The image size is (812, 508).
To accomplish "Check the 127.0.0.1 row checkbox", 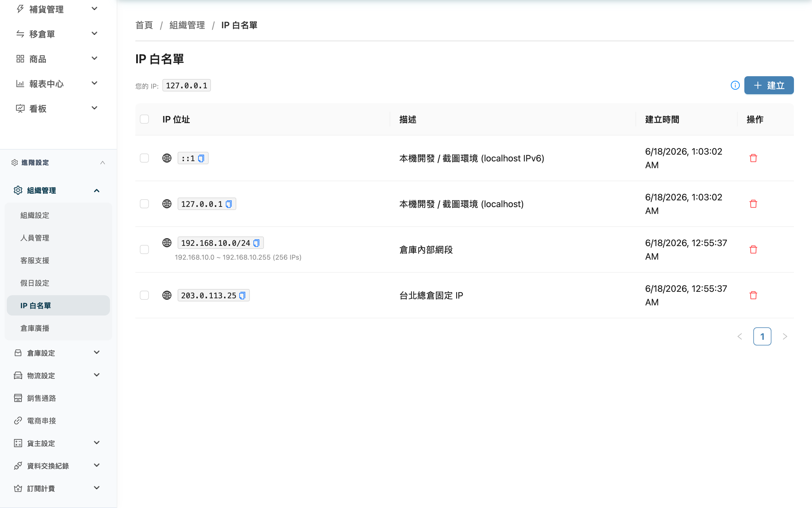I will [144, 203].
